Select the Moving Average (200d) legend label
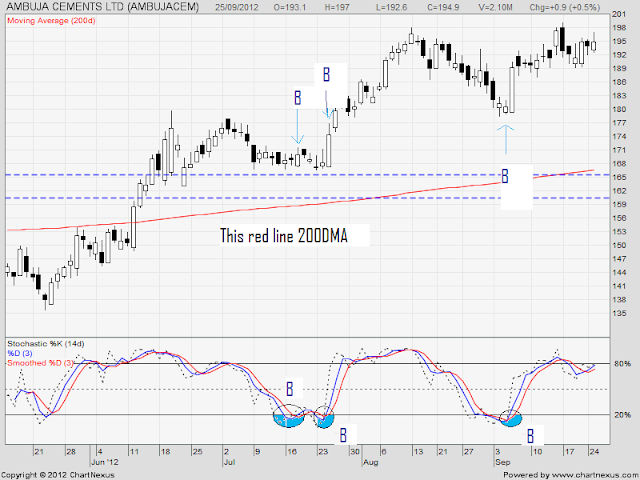Viewport: 640px width, 480px height. (51, 20)
